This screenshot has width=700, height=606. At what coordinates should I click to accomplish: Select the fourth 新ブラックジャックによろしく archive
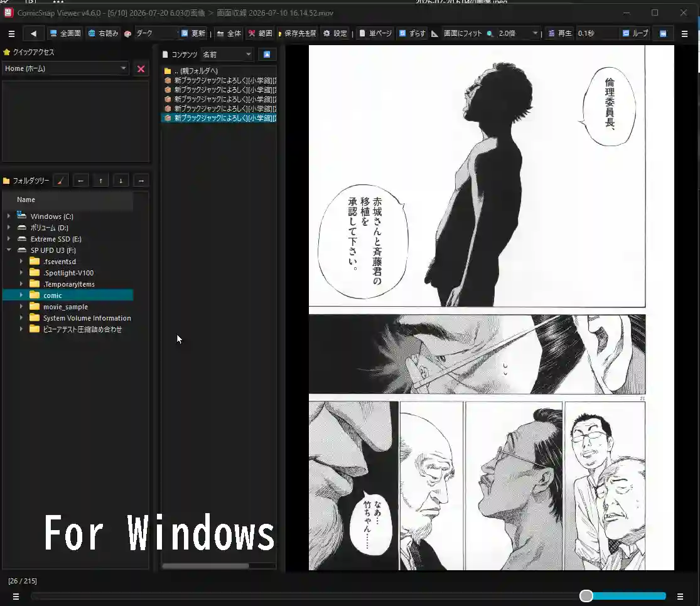pos(218,109)
